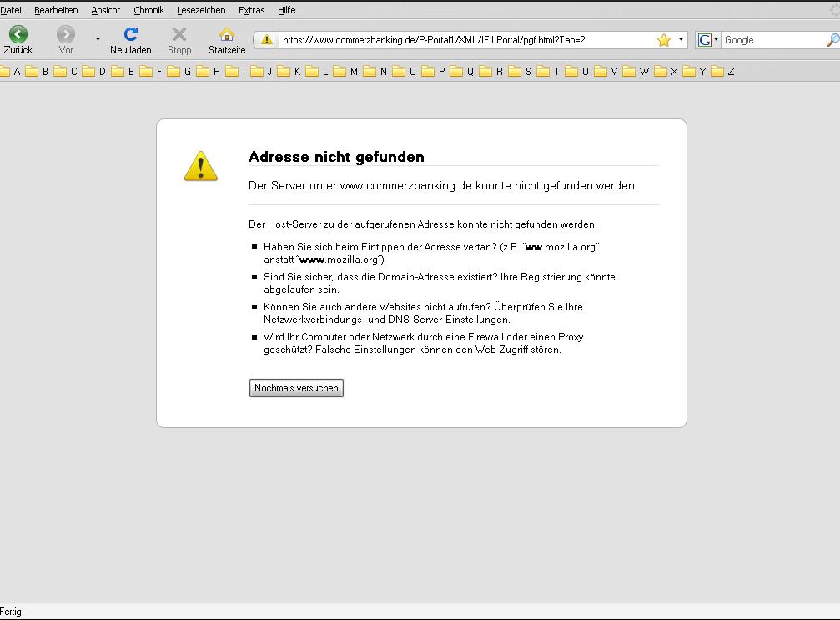Click the yellow warning triangle on error page
840x620 pixels.
coord(201,166)
